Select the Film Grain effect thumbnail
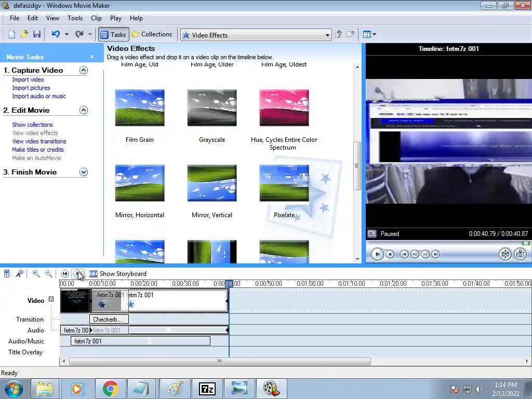The height and width of the screenshot is (399, 532). coord(140,108)
